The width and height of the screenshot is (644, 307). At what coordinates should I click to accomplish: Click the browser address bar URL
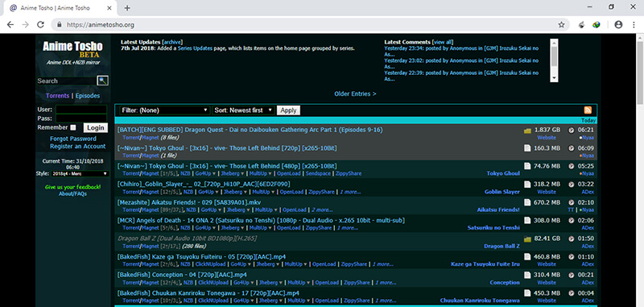click(100, 25)
